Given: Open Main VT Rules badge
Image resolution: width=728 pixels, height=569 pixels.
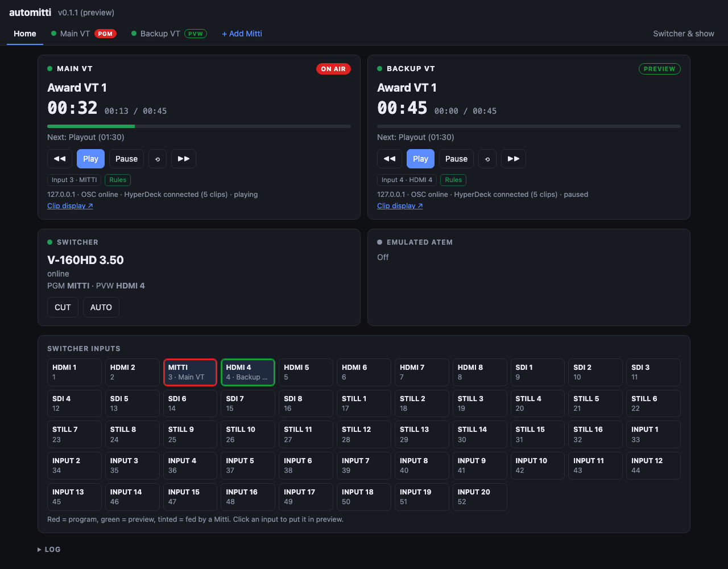Looking at the screenshot, I should [118, 180].
